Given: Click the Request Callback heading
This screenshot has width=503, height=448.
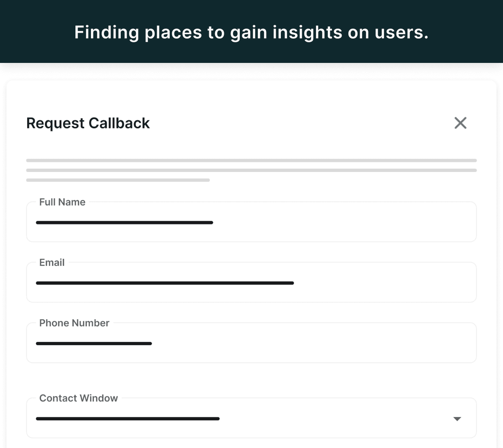Looking at the screenshot, I should [88, 123].
